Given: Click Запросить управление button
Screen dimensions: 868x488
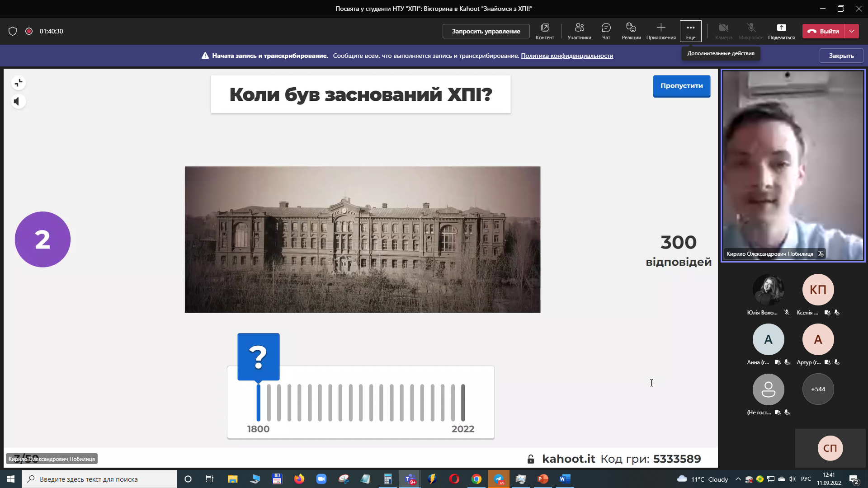Looking at the screenshot, I should (x=486, y=31).
